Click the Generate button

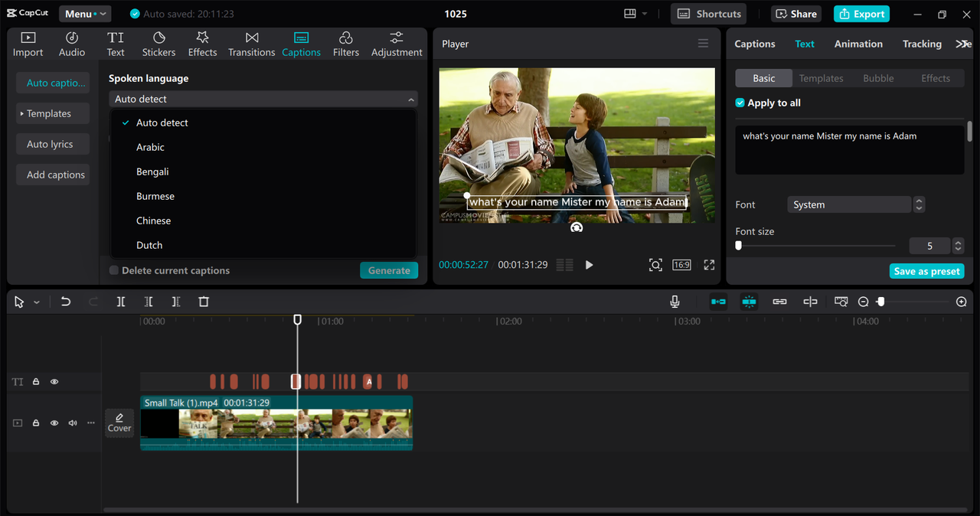tap(389, 270)
